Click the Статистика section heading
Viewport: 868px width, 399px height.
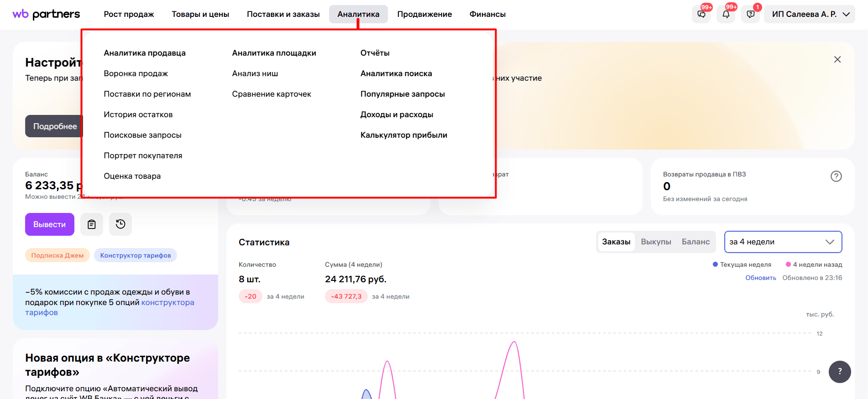click(x=264, y=242)
